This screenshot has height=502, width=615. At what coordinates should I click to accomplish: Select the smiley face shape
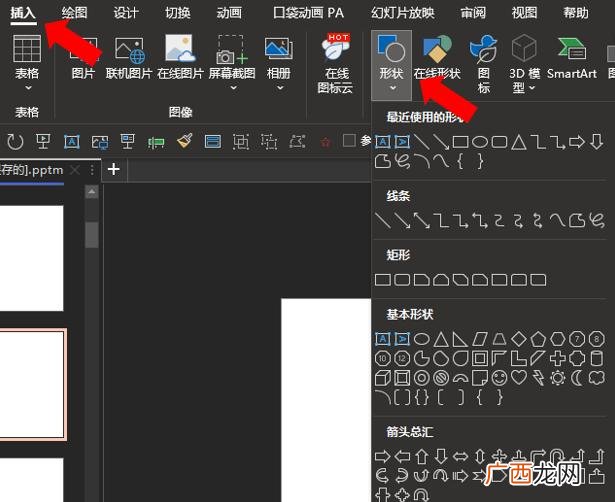click(499, 378)
